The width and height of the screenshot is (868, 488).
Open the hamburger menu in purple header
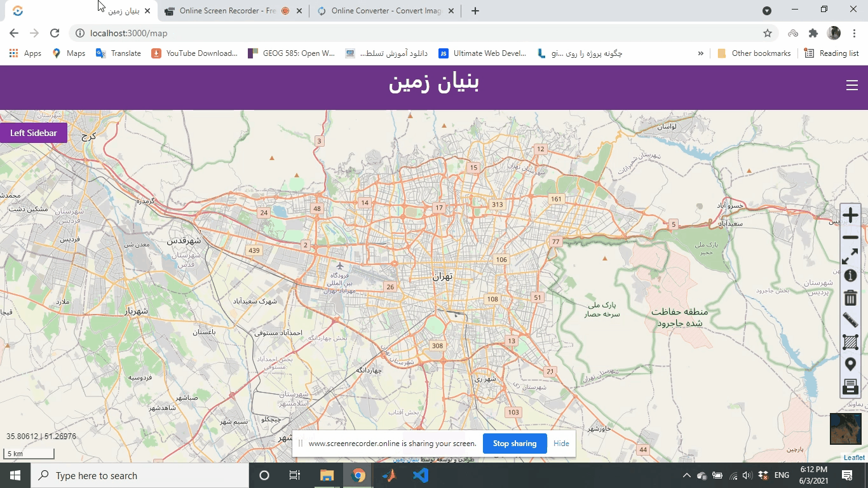tap(852, 85)
